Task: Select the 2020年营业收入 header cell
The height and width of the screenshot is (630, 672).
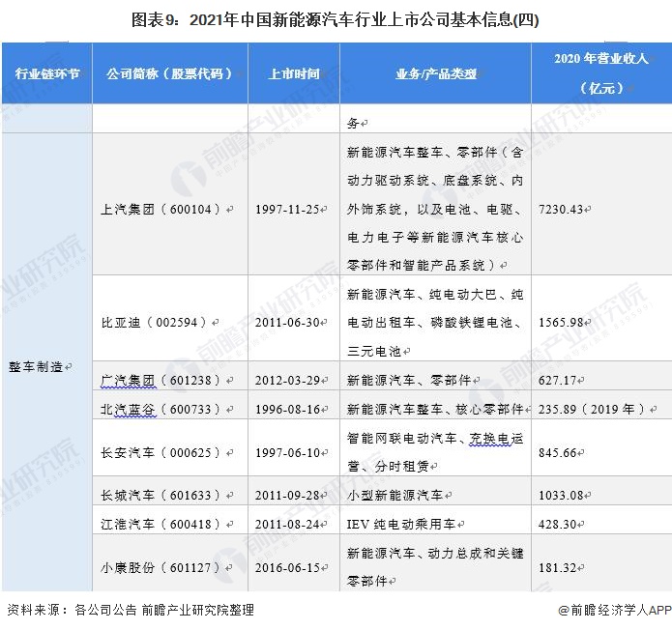Action: pyautogui.click(x=601, y=73)
